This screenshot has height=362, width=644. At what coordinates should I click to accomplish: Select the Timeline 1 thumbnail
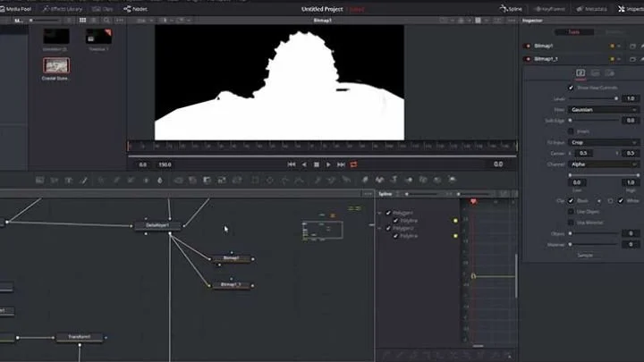pos(98,36)
